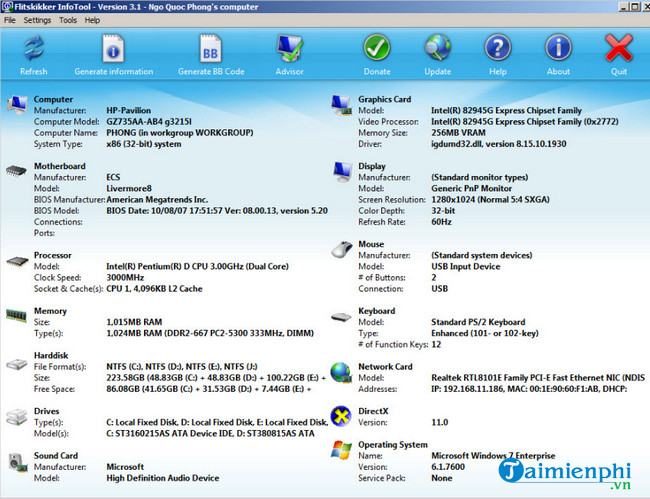The image size is (650, 499).
Task: Click American Megatrends Inc. BIOS manufacturer
Action: pos(157,200)
